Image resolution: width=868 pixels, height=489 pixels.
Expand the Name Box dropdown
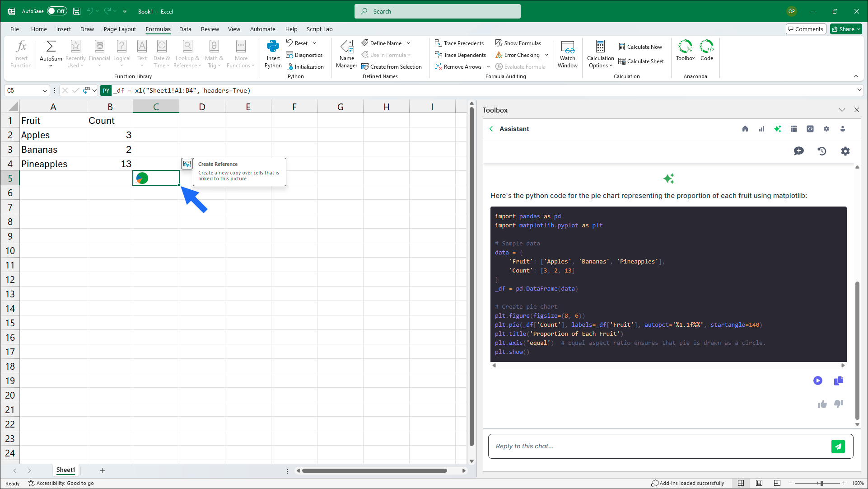[45, 90]
